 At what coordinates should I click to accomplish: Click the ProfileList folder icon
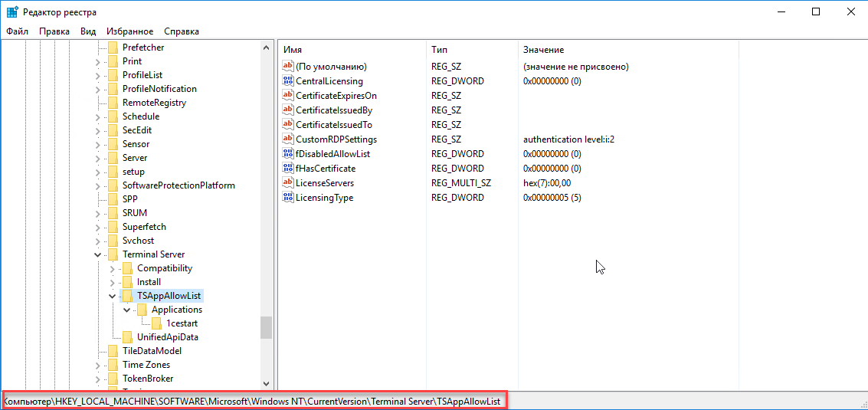click(113, 75)
